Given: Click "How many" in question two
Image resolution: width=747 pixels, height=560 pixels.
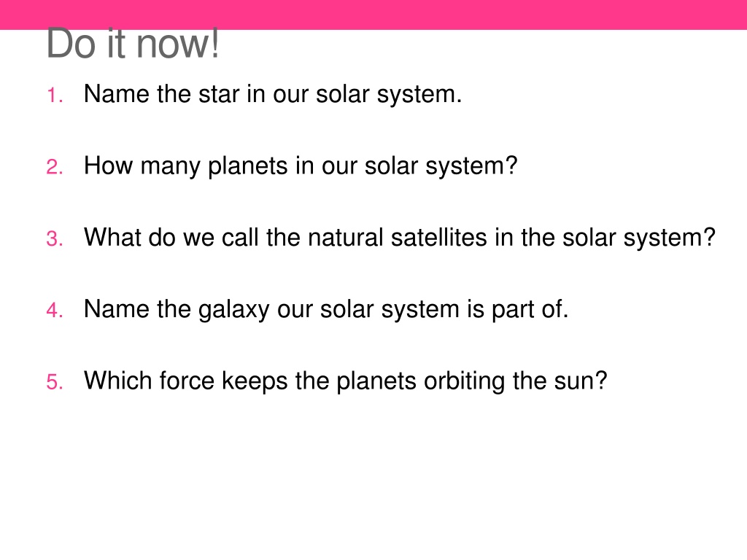Looking at the screenshot, I should point(136,166).
